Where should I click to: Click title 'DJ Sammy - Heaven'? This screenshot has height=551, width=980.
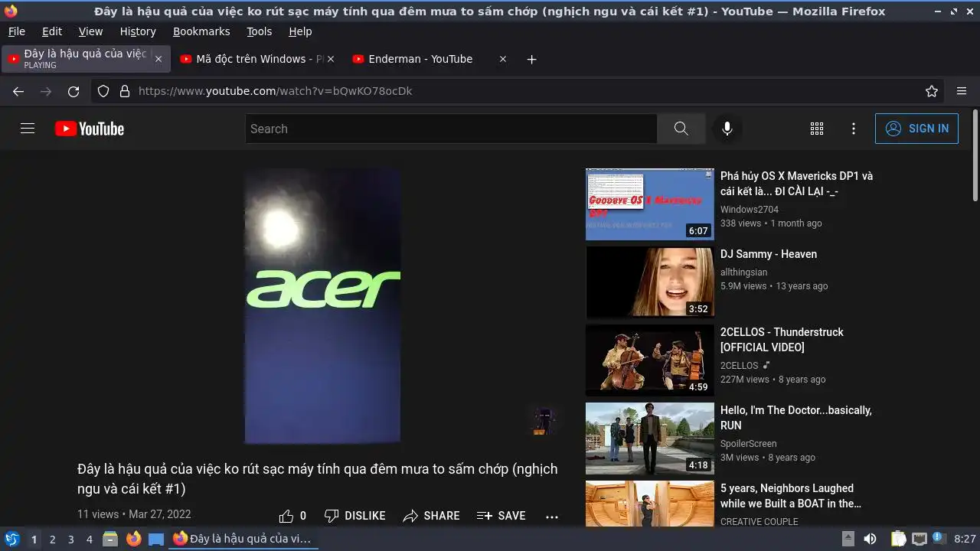[x=769, y=254]
